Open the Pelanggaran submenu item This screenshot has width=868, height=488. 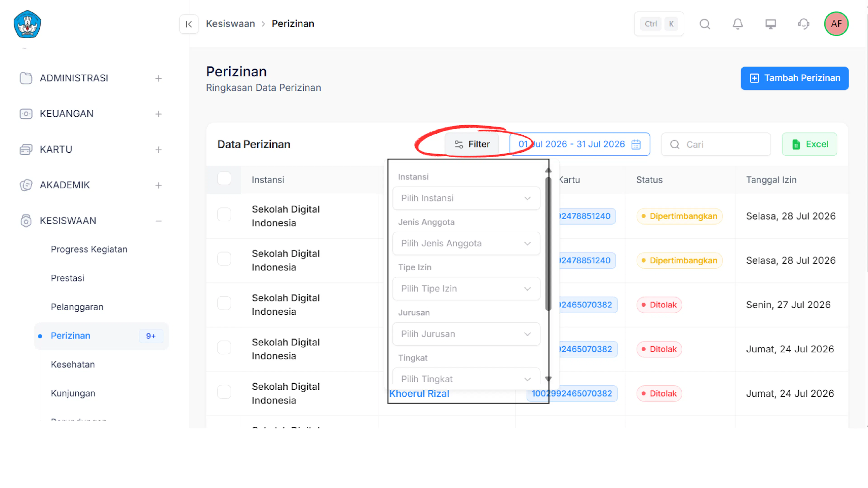[77, 307]
